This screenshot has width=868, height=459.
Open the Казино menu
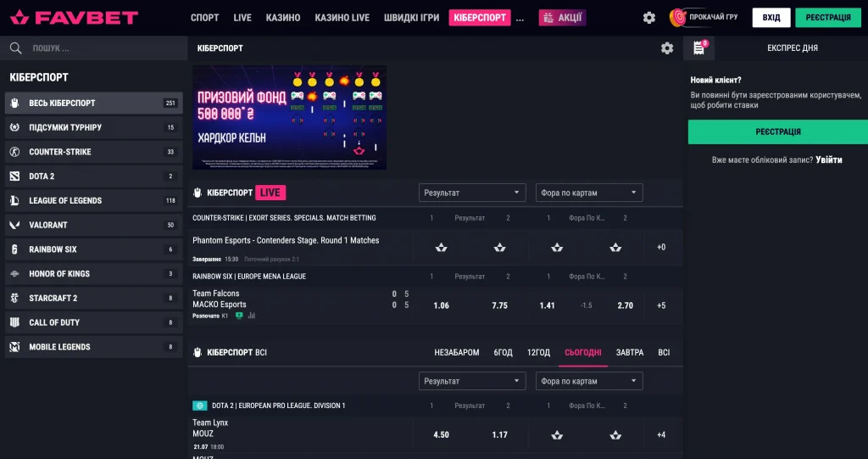[x=283, y=18]
